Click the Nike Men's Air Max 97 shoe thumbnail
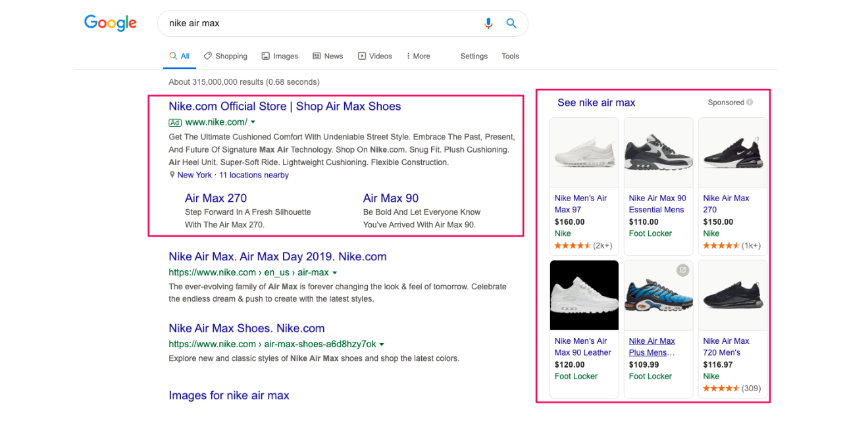This screenshot has height=426, width=868. coord(584,153)
